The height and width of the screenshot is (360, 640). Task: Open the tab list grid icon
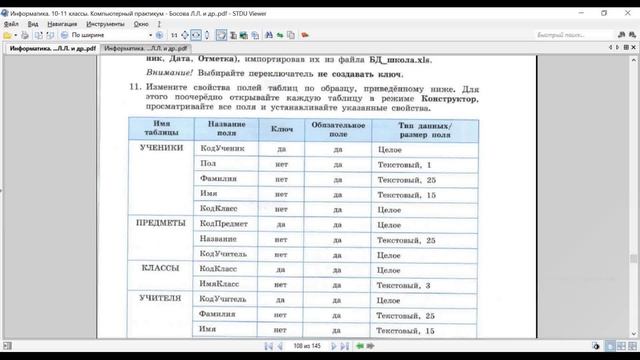(626, 48)
